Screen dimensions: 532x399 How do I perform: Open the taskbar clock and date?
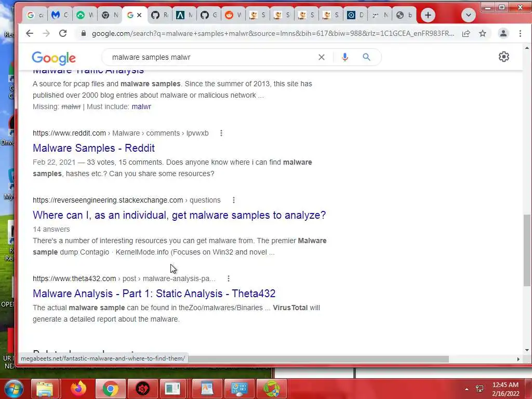pos(506,389)
